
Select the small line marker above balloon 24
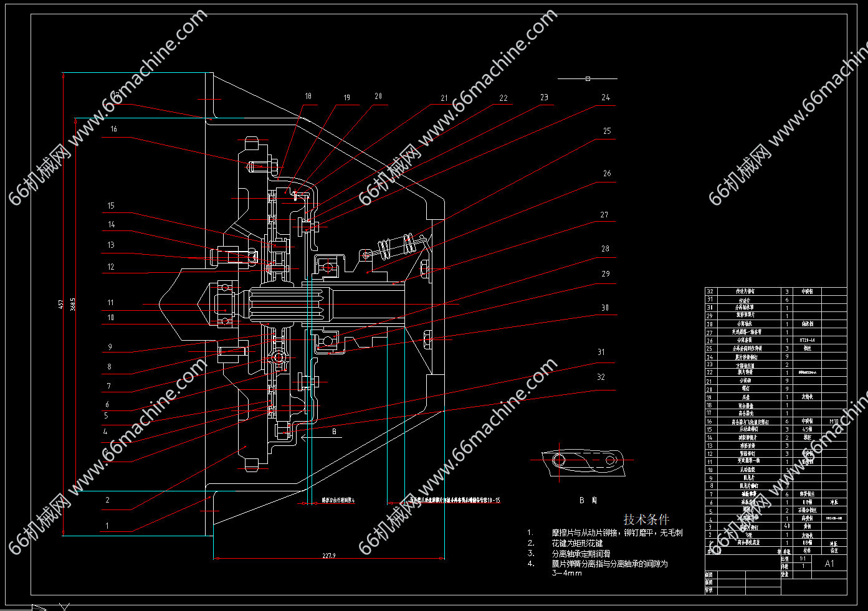588,79
